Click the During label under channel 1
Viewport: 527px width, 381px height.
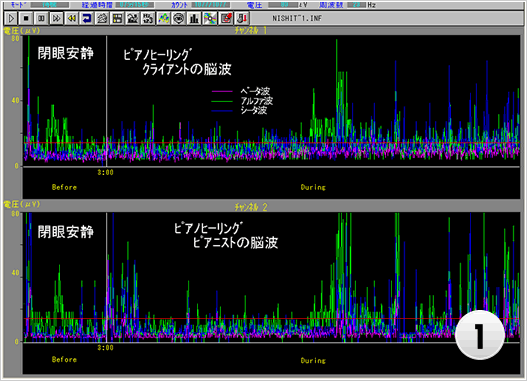(313, 187)
